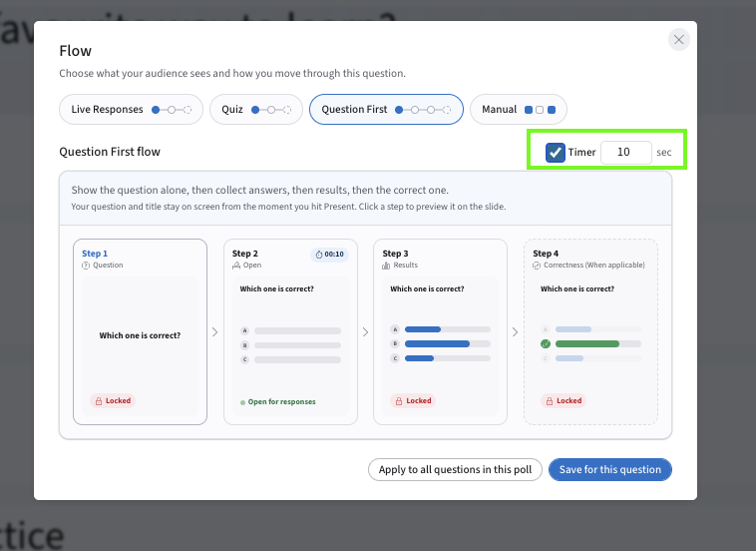
Task: Click the Correctness check icon under Step 4
Action: pyautogui.click(x=537, y=266)
